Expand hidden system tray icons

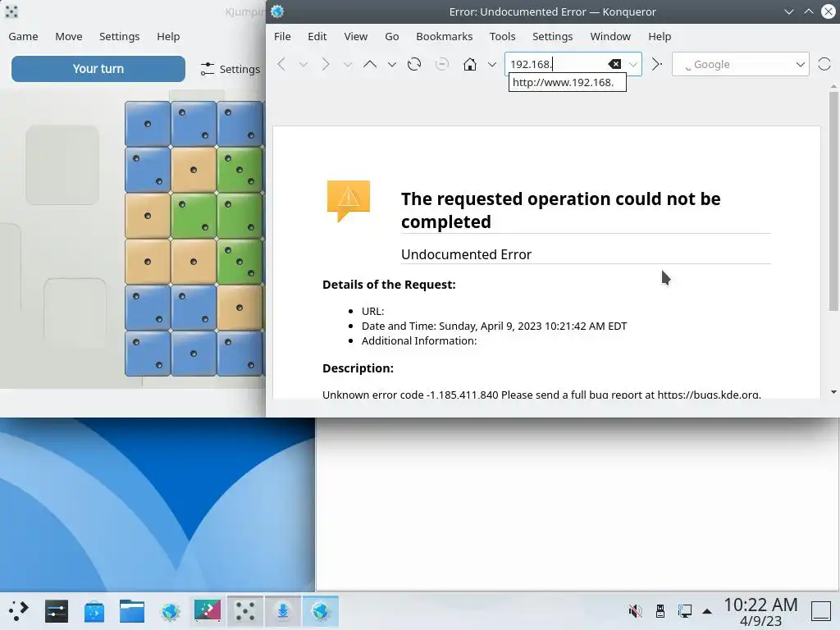707,611
